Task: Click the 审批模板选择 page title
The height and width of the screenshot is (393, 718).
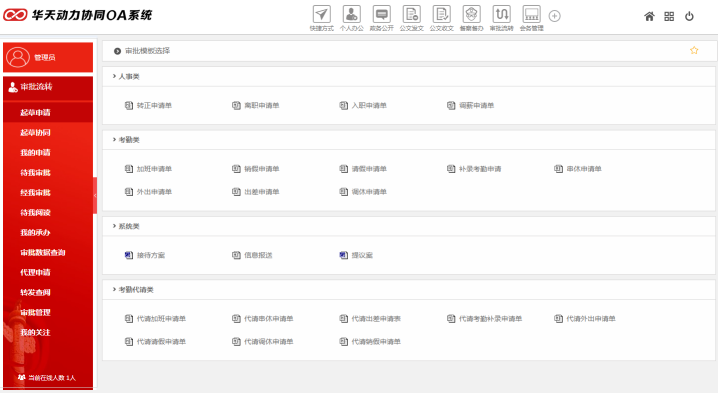Action: [x=147, y=51]
